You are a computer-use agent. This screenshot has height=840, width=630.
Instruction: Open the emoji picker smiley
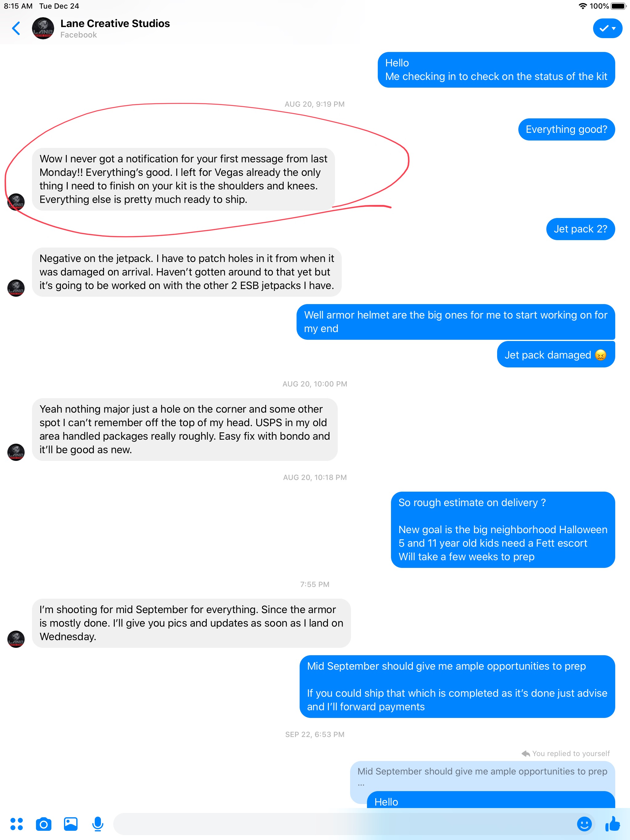click(x=584, y=824)
